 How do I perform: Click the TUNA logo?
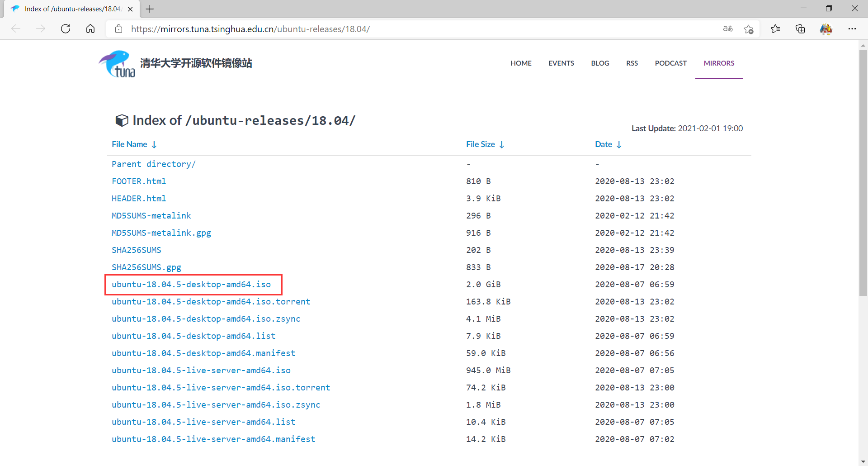[x=117, y=63]
